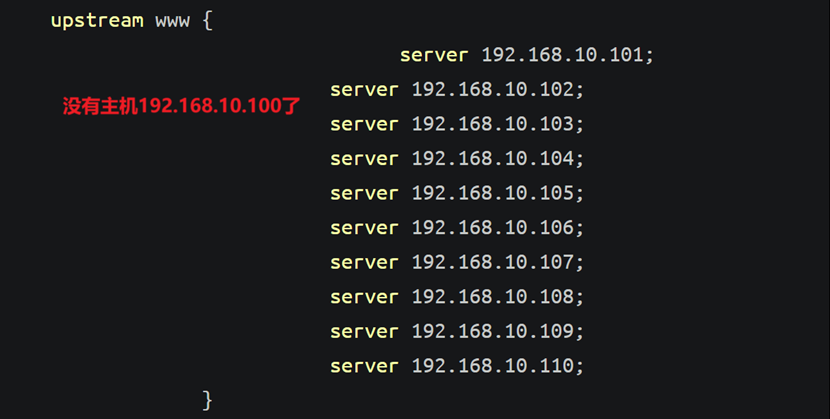
Task: Select server 192.168.10.109 line
Action: point(457,331)
